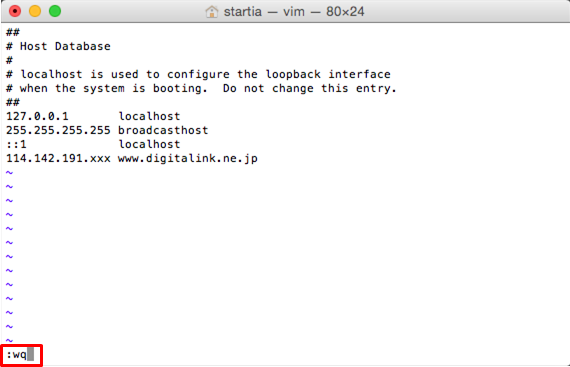Click the gray block cursor after :wq
Viewport: 570px width, 367px height.
pos(31,354)
